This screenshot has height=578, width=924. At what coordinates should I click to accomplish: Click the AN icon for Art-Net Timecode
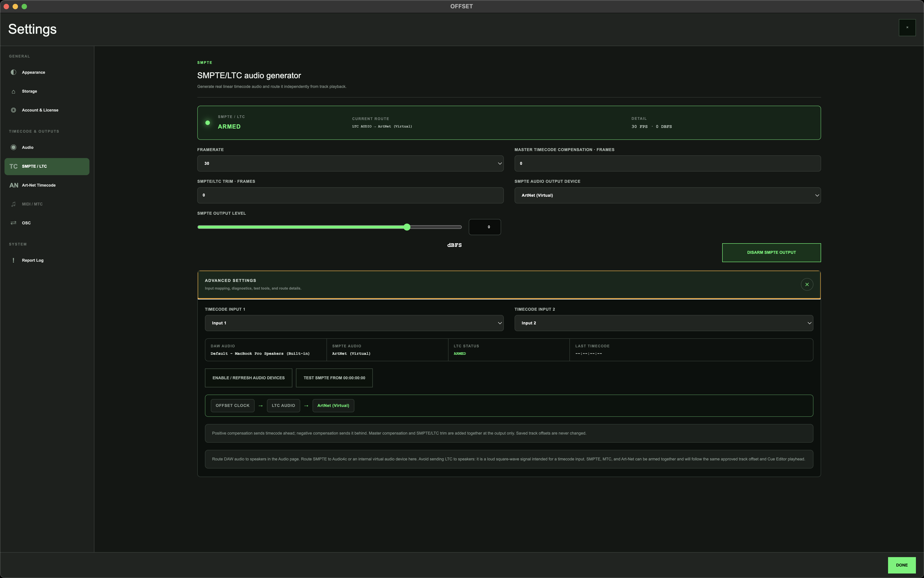(14, 185)
